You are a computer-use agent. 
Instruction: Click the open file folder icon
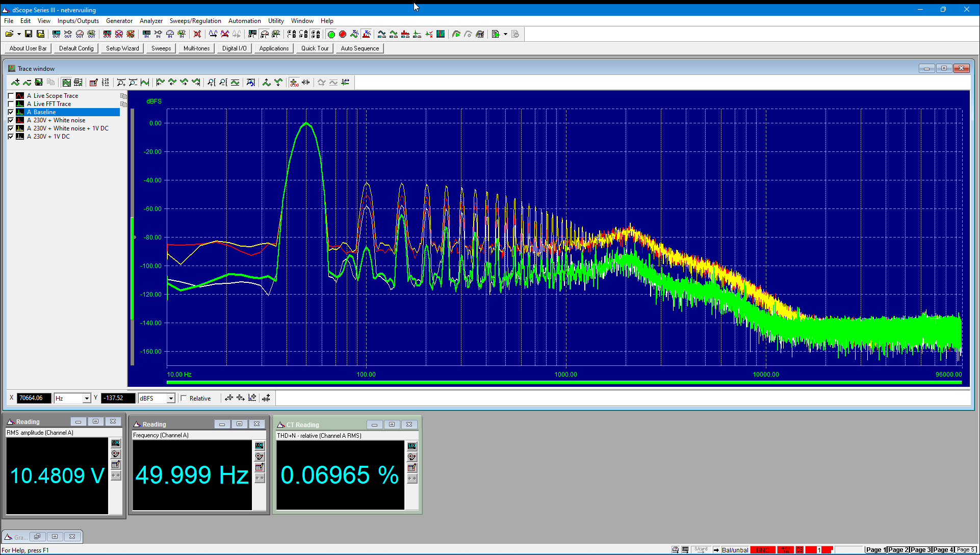pos(9,34)
